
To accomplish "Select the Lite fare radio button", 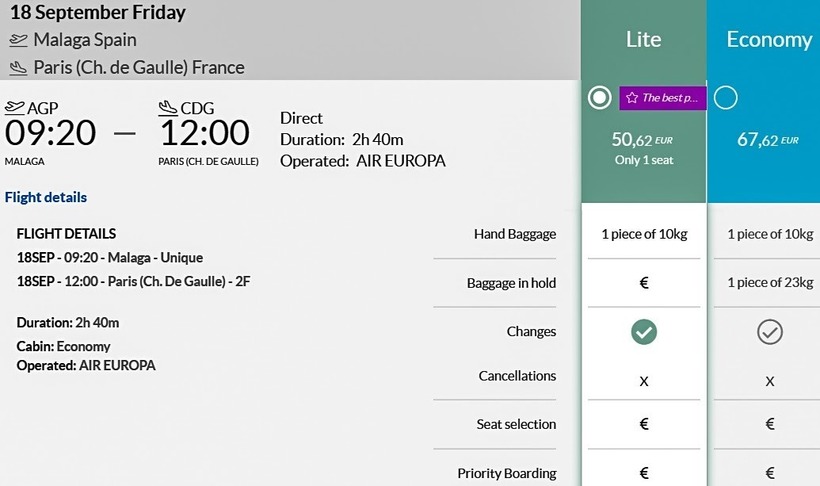I will [600, 98].
